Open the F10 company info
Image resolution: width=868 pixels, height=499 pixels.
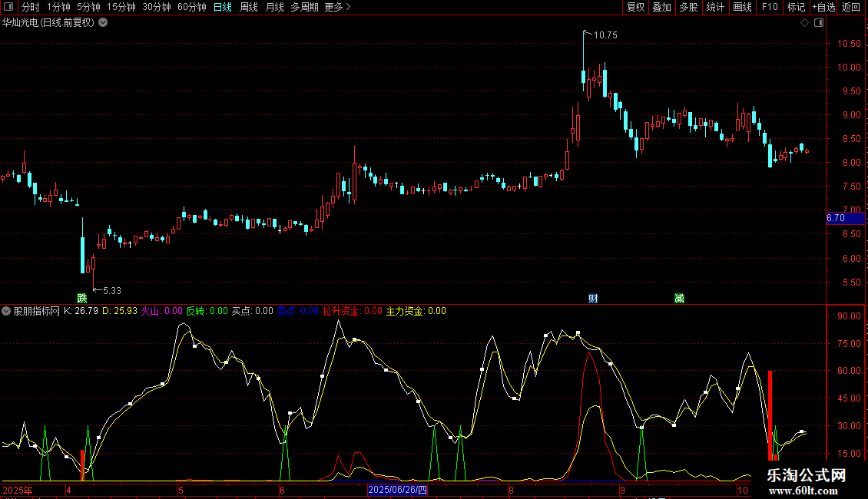tap(770, 7)
